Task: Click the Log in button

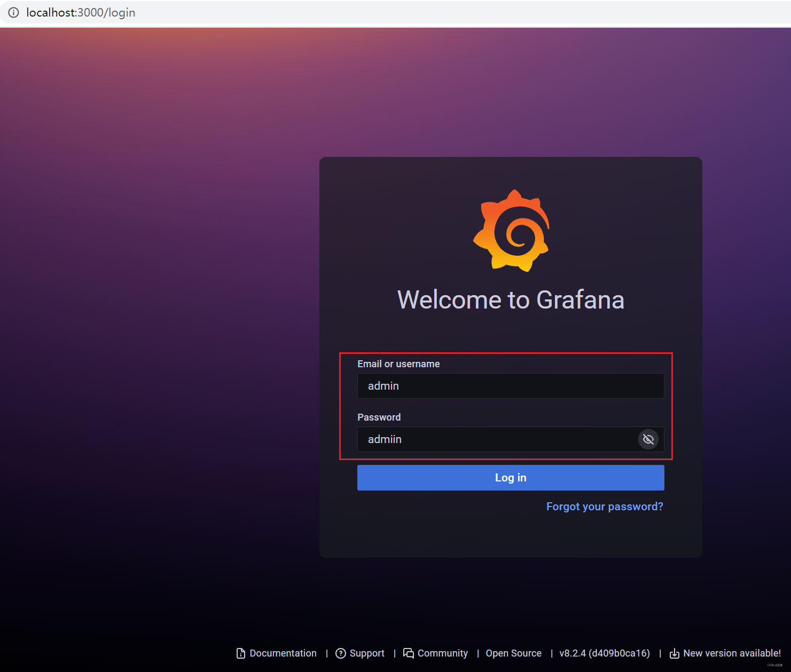Action: tap(511, 478)
